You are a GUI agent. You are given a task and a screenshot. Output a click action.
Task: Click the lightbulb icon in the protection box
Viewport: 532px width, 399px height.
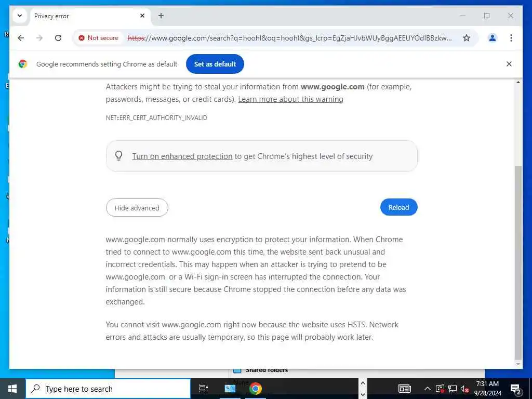click(118, 156)
